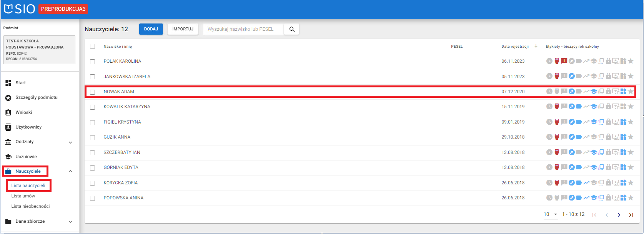Click the lock icon in GUZIK ANNA row
Screen dimensions: 644x234
coord(608,137)
